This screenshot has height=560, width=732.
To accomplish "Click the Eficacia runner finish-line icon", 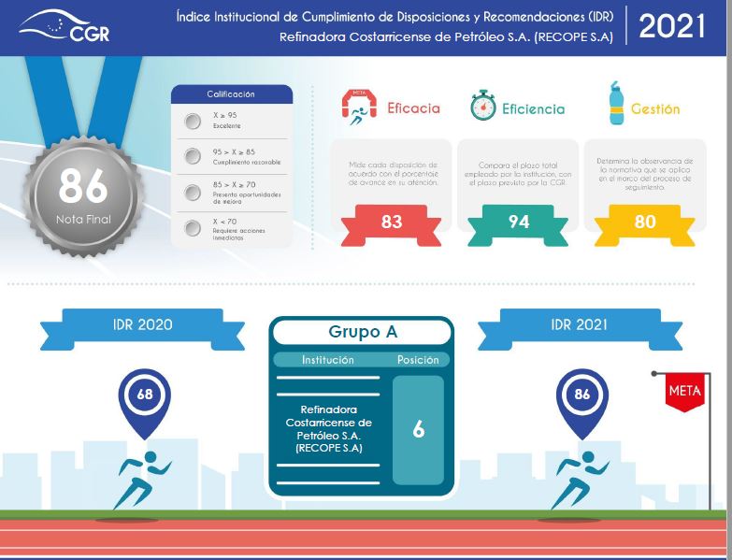I will tap(359, 108).
